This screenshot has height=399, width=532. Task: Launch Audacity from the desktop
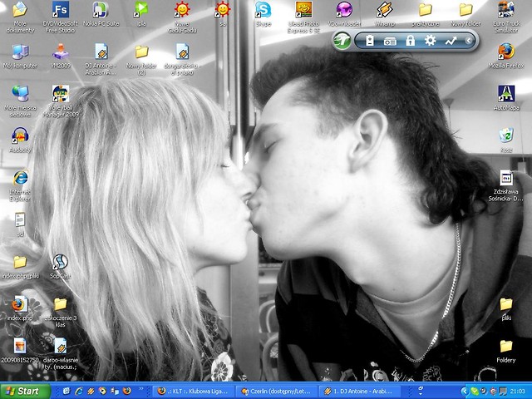click(x=20, y=140)
